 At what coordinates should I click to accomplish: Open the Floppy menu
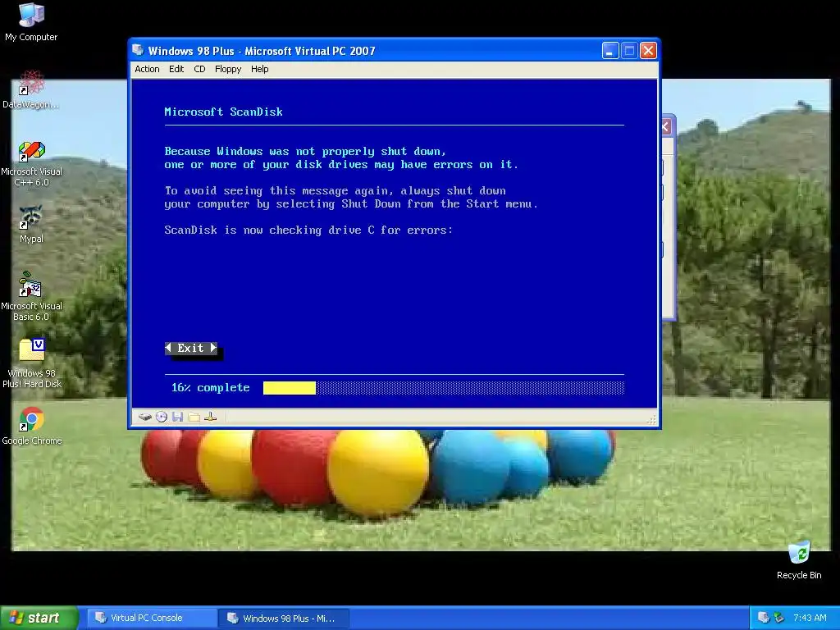228,69
